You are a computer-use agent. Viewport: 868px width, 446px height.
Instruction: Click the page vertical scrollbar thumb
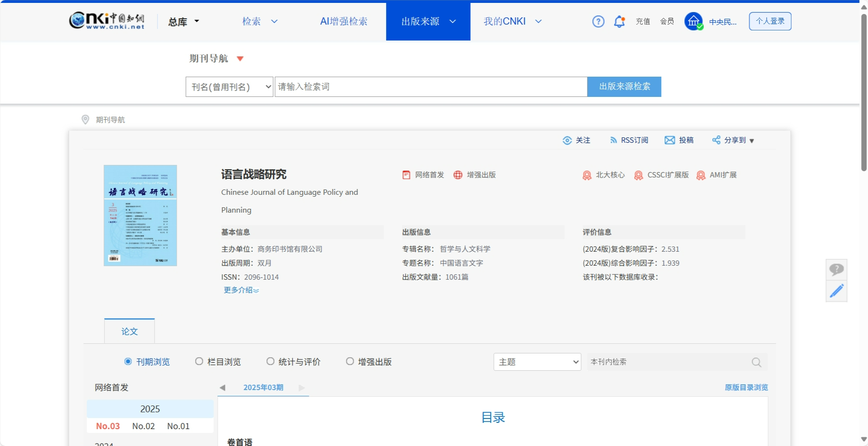pos(864,92)
